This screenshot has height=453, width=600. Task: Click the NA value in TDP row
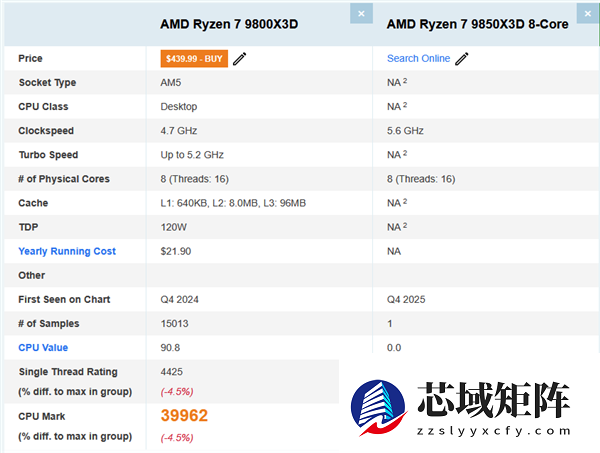point(397,227)
